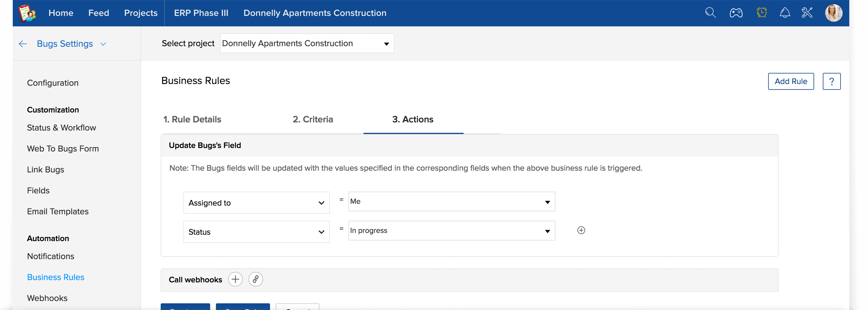Select Business Rules in sidebar
Image resolution: width=868 pixels, height=310 pixels.
click(56, 277)
